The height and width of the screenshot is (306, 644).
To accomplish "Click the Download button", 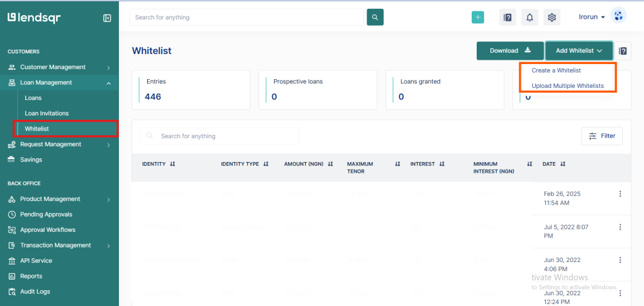I will (x=509, y=51).
